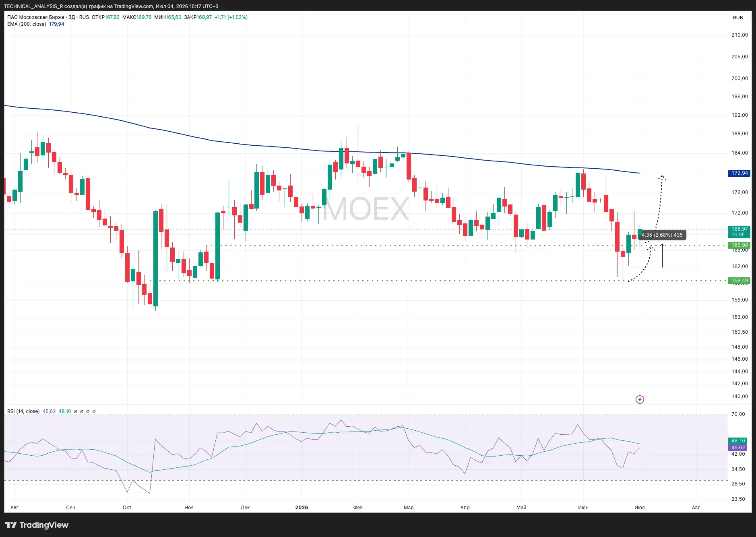
Task: Click the 4,35 (2,68%) measurement label
Action: point(662,235)
